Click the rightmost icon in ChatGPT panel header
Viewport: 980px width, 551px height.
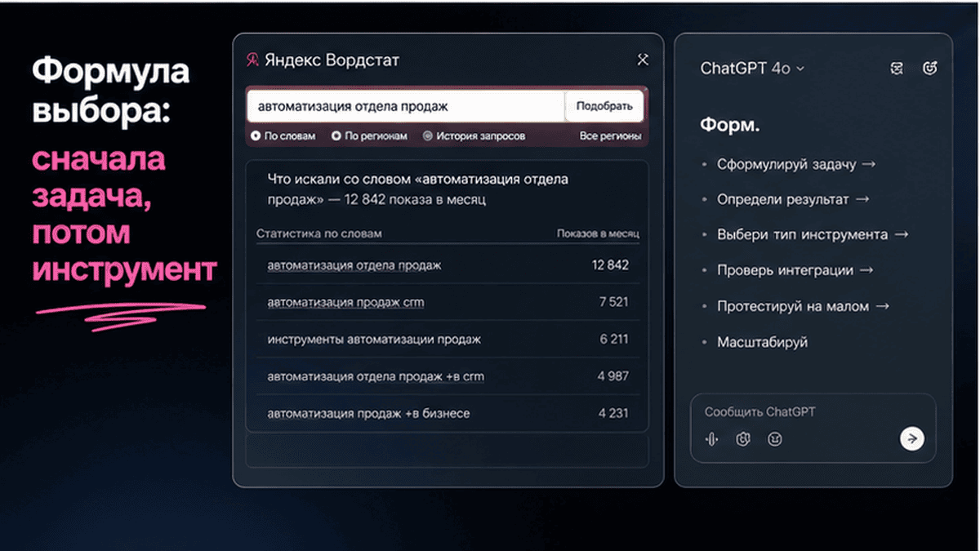929,69
